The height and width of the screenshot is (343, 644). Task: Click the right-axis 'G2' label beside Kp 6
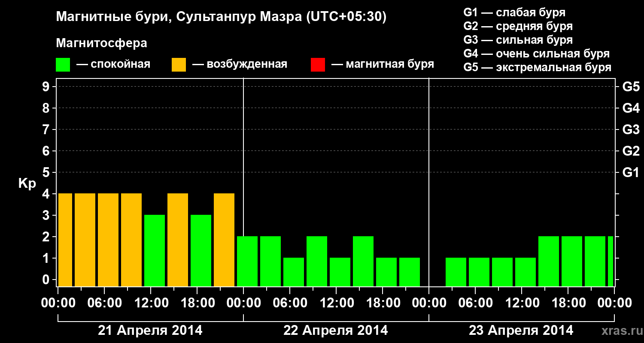point(631,151)
